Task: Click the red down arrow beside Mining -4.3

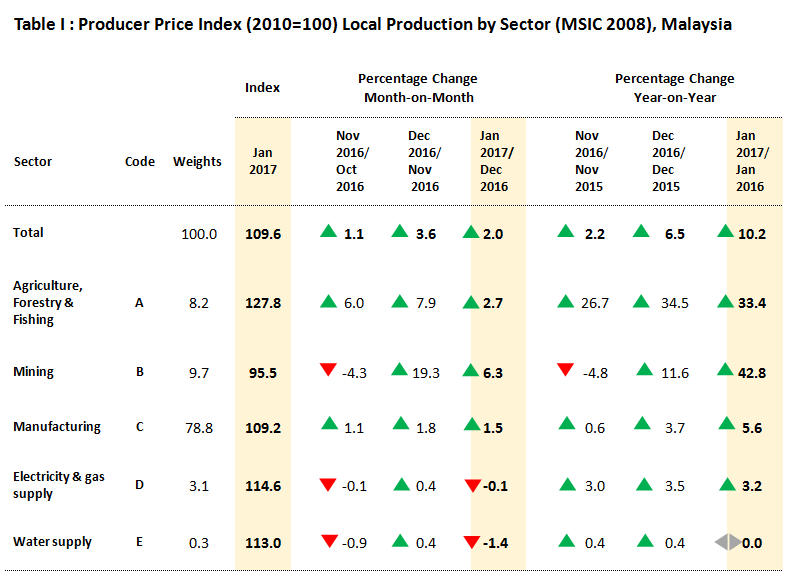Action: (327, 371)
